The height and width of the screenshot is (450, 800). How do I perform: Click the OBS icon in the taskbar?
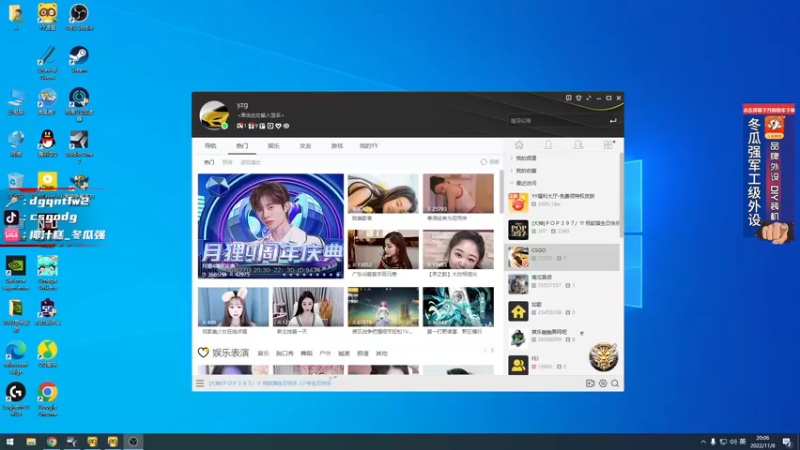(x=133, y=442)
